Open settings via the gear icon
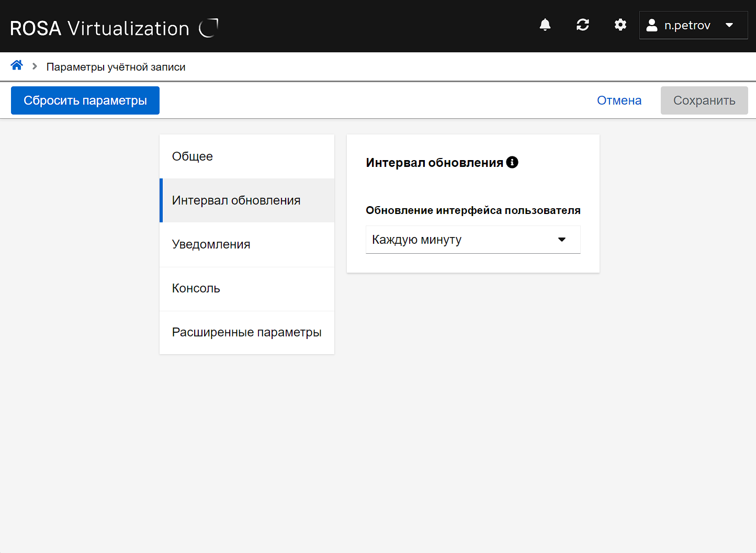The width and height of the screenshot is (756, 553). pos(620,25)
